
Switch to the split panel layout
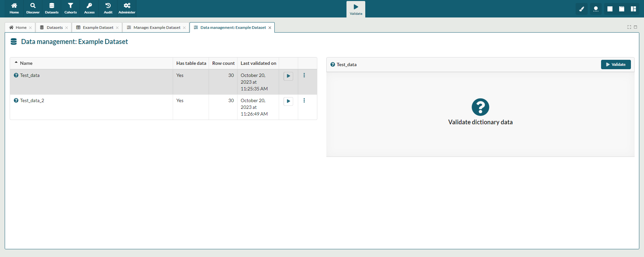[633, 9]
